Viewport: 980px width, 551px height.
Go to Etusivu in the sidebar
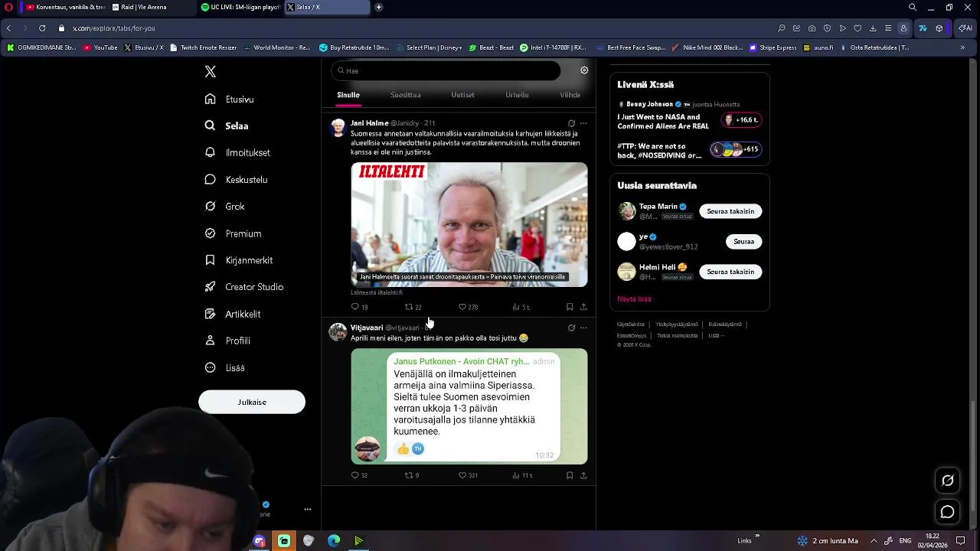pos(229,99)
